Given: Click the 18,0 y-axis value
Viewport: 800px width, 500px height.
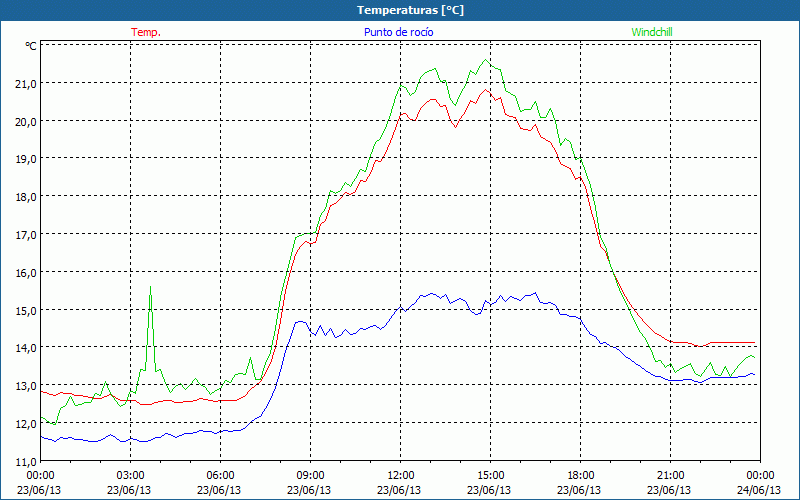Looking at the screenshot, I should pos(26,197).
